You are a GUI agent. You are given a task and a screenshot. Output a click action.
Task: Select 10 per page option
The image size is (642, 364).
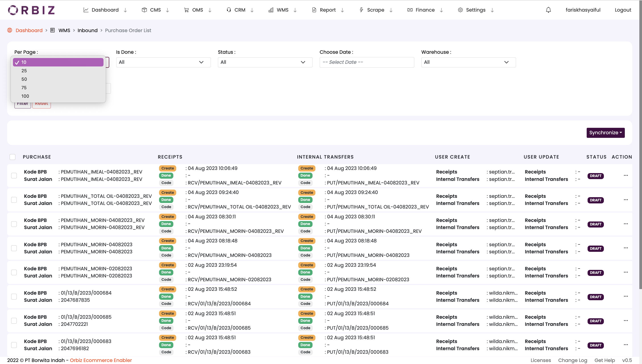pos(58,62)
